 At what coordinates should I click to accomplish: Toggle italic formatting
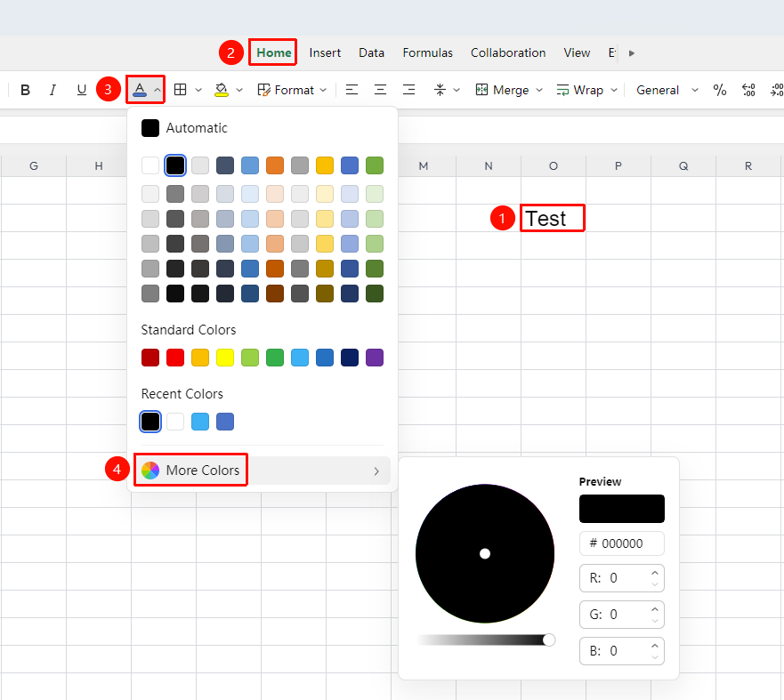(53, 90)
